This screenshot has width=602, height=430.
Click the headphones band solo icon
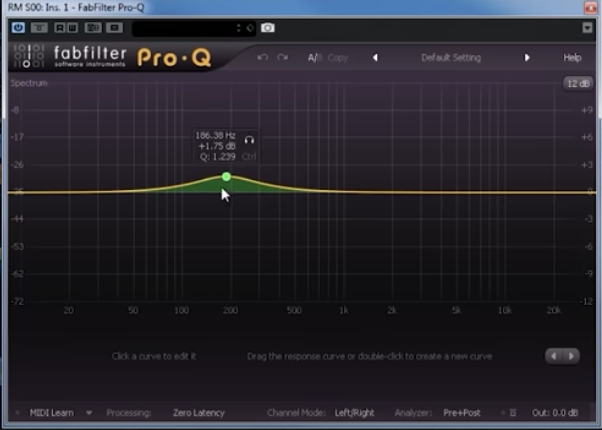(249, 140)
